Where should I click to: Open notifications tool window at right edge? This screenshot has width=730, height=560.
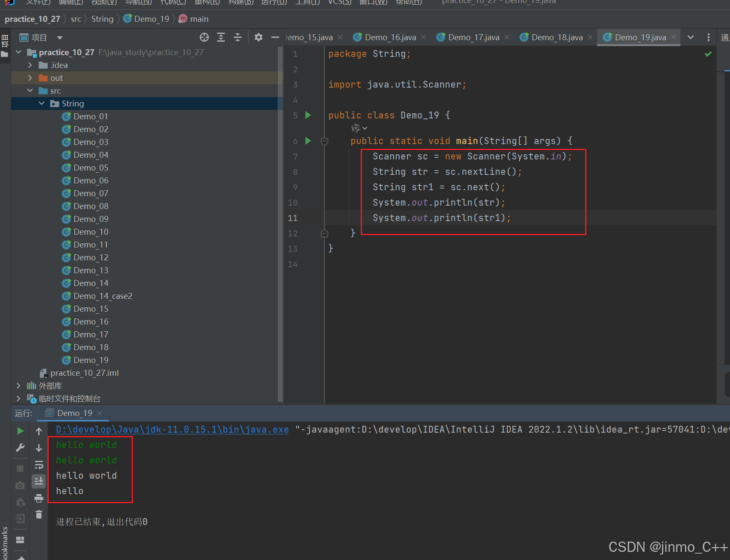point(724,37)
